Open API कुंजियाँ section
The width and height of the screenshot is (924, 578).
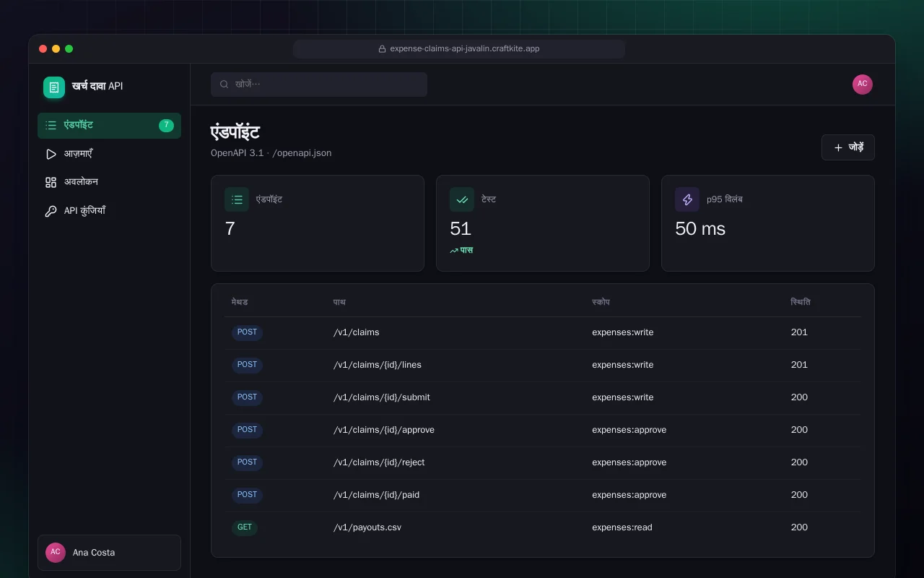[109, 212]
